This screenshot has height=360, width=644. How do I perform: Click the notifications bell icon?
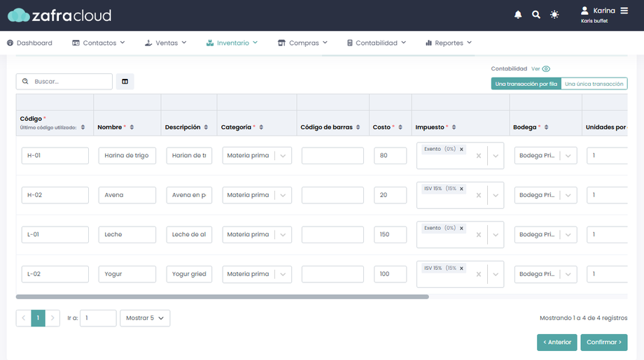[x=518, y=15]
